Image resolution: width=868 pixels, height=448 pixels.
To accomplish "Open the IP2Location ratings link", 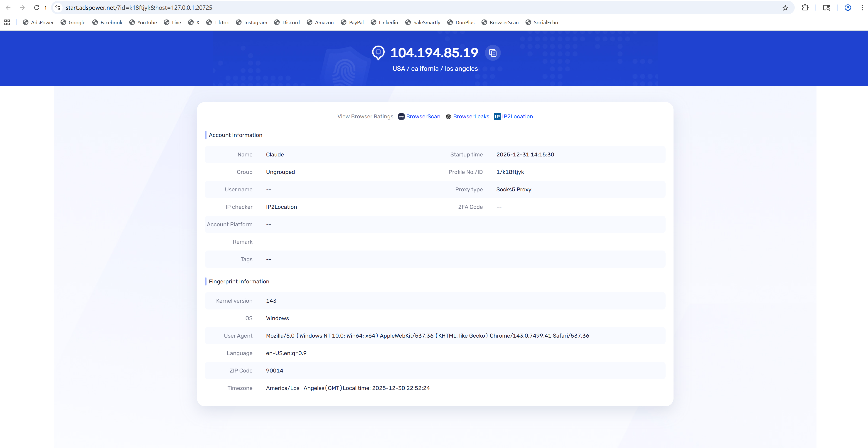I will tap(517, 117).
